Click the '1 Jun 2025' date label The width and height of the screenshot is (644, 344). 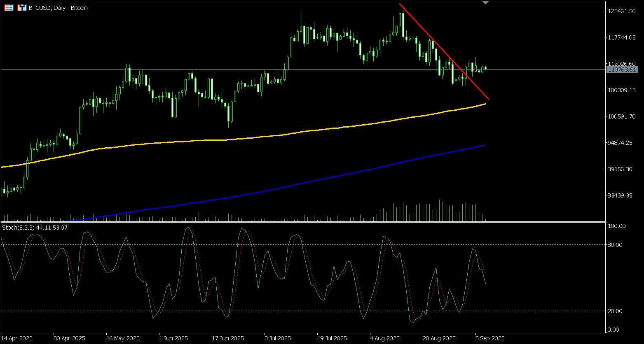click(173, 339)
